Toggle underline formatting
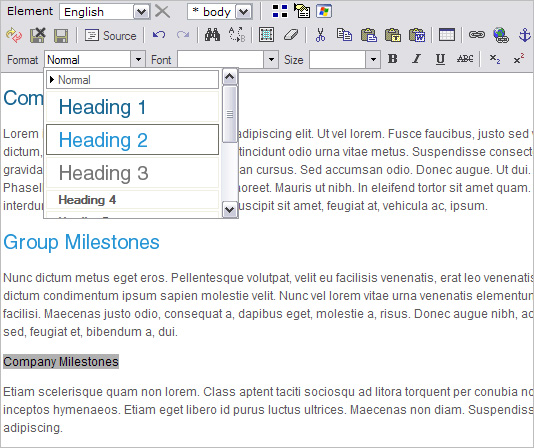Screen dimensions: 534x448 (x=440, y=59)
